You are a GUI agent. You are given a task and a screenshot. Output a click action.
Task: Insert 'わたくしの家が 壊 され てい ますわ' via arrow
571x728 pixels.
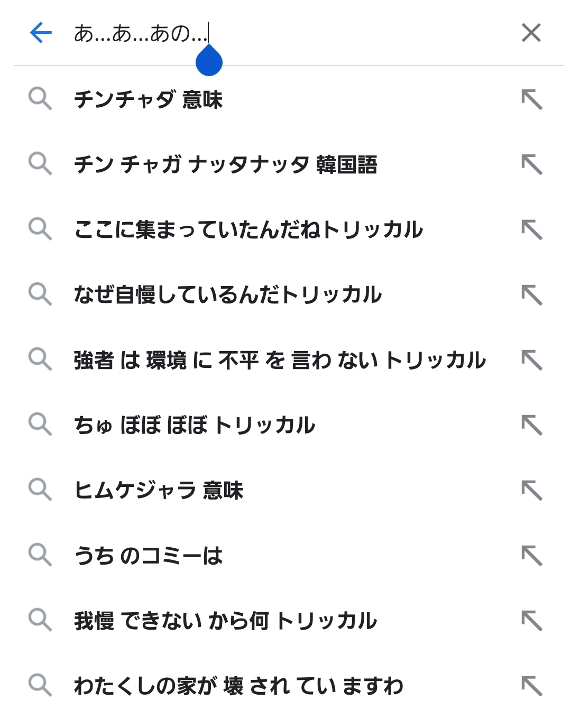pos(531,686)
